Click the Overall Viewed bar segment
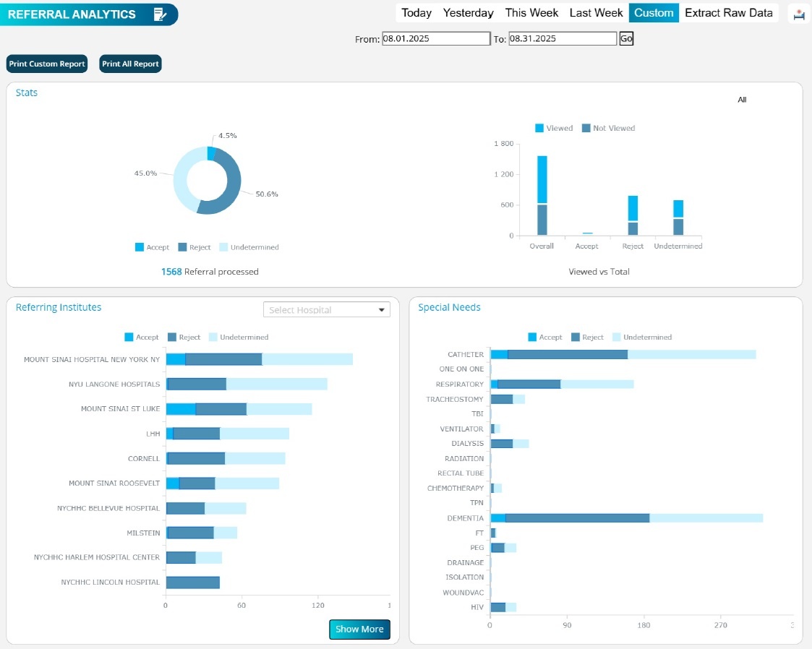The height and width of the screenshot is (649, 812). pos(542,179)
